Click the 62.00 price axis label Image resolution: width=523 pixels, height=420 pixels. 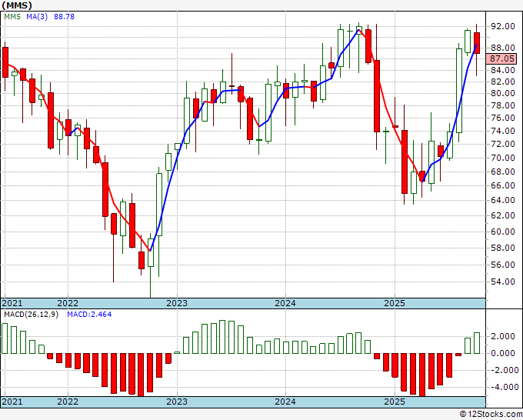(502, 215)
